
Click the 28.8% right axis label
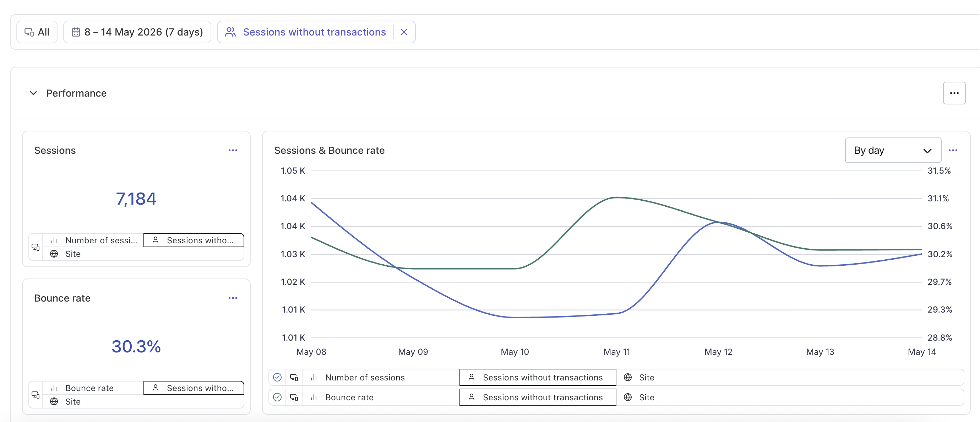pos(939,337)
